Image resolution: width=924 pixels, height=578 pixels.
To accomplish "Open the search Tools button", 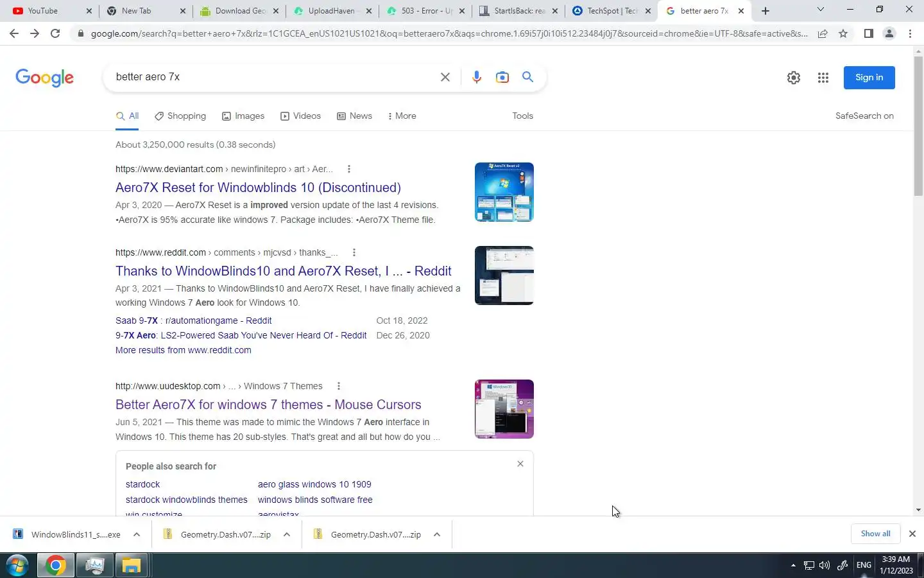I will click(522, 116).
